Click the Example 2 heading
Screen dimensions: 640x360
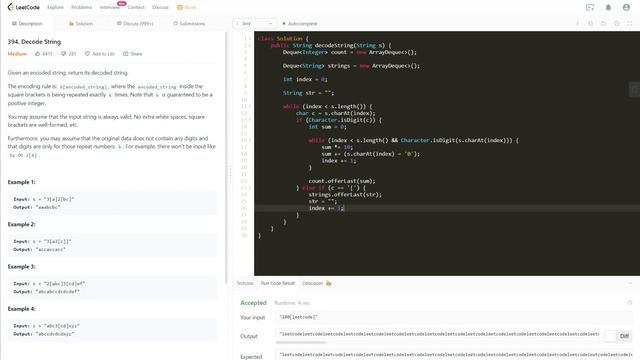tap(21, 224)
